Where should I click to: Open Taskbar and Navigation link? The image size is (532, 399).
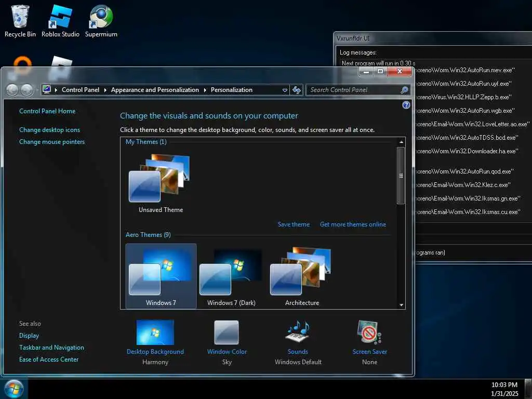51,348
